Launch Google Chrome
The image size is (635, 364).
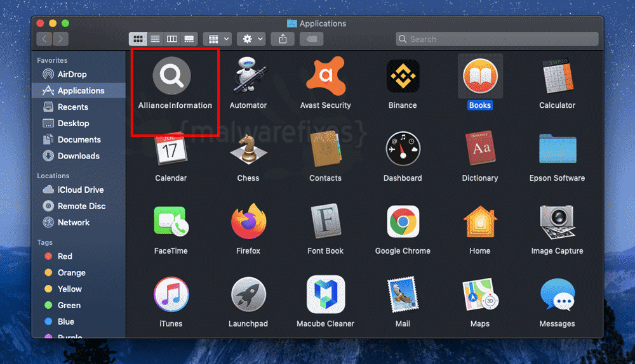403,222
